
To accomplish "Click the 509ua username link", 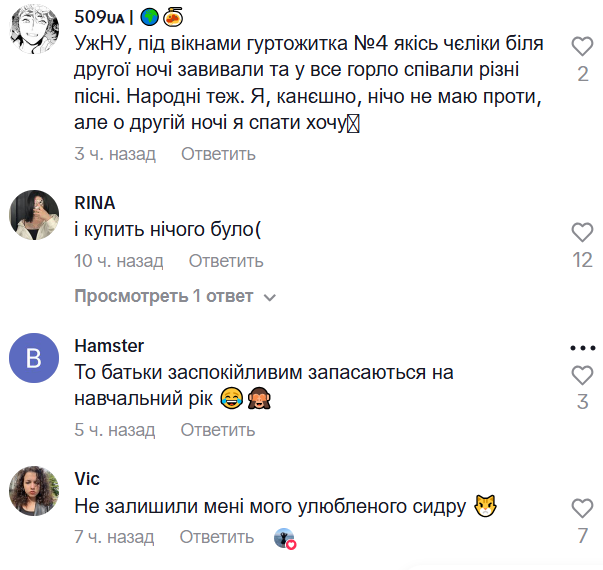I will [x=100, y=18].
